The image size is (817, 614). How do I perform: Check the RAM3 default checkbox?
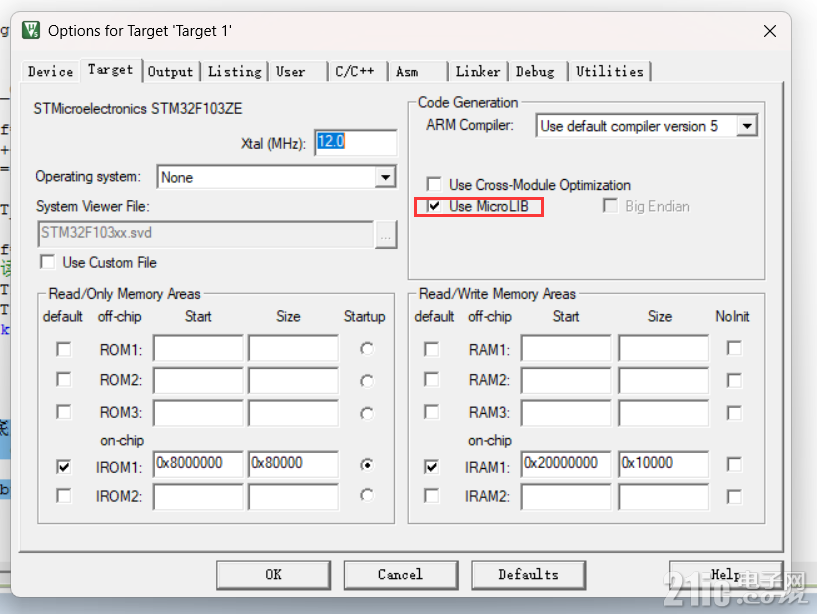431,412
